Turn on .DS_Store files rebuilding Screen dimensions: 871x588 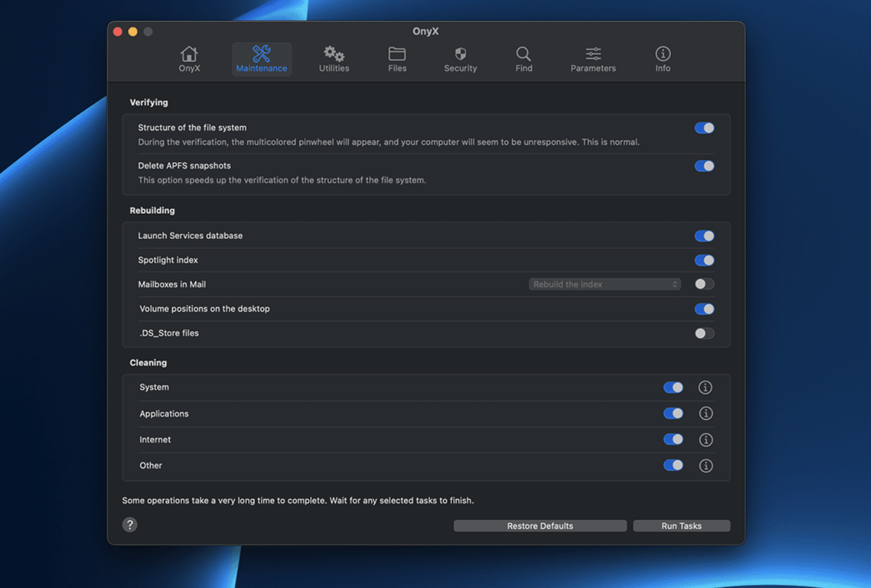click(704, 333)
